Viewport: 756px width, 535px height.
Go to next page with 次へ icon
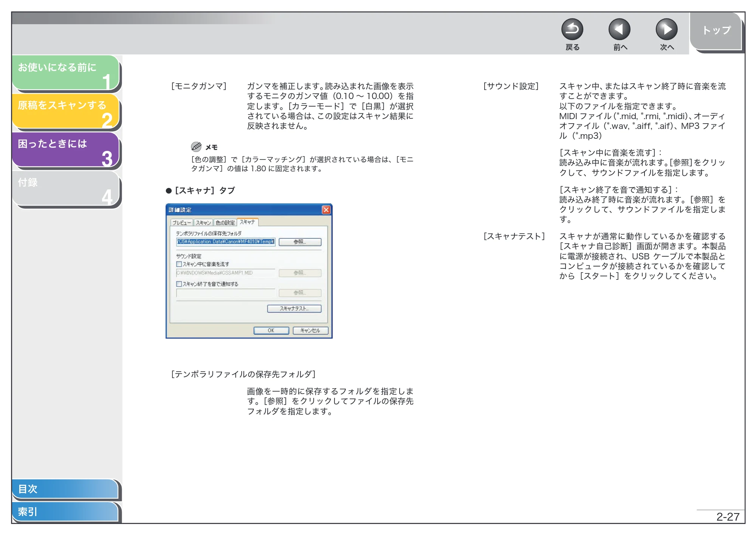coord(666,29)
